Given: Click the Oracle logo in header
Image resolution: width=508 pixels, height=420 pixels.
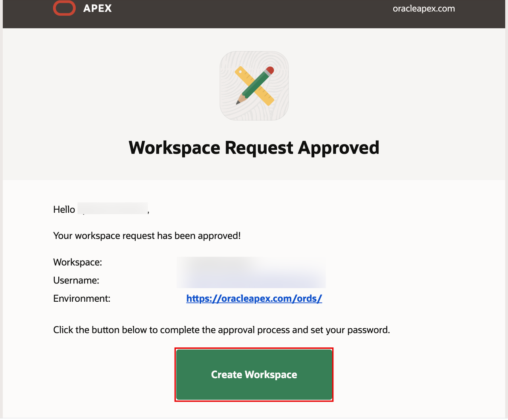Looking at the screenshot, I should pos(64,8).
